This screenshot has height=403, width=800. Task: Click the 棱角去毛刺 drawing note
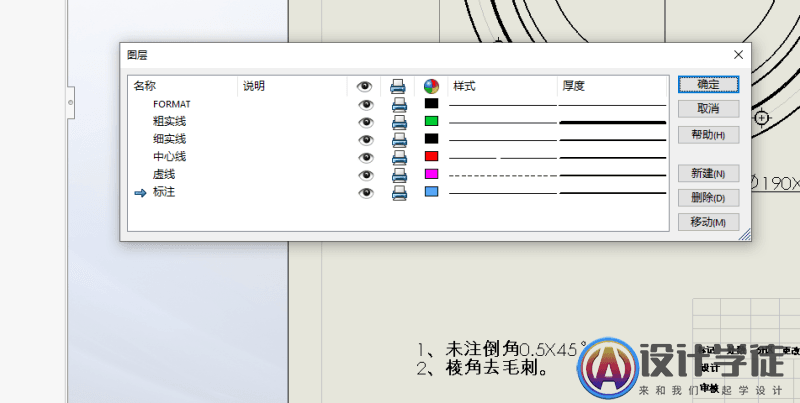(x=483, y=368)
